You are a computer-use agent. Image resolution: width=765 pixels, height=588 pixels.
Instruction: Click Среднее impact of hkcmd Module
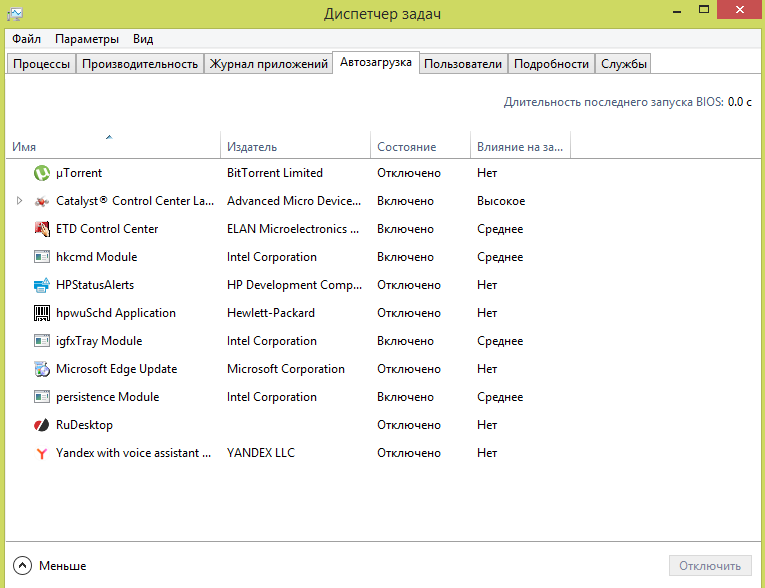[x=500, y=257]
